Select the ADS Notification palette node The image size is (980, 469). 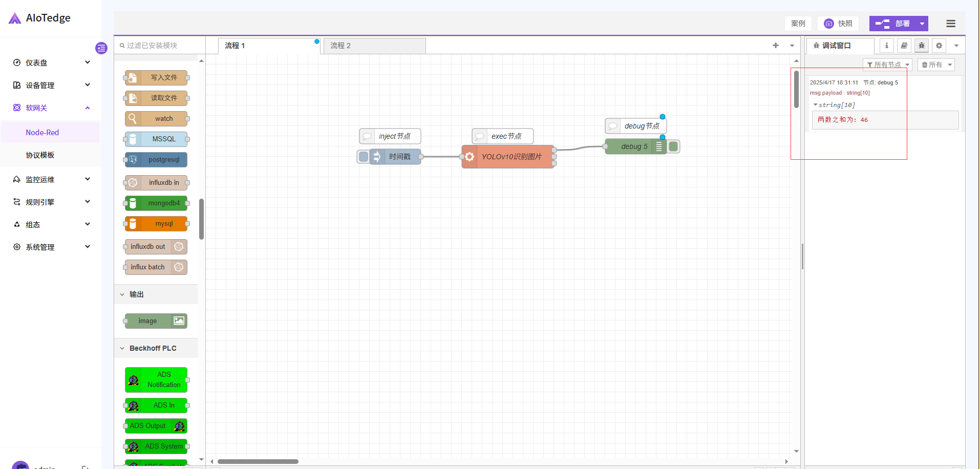156,380
